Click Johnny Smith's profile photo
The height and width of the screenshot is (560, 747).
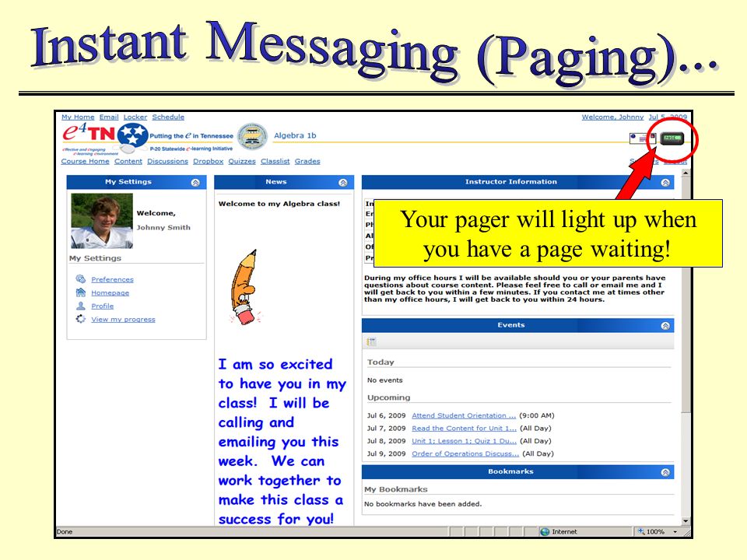pyautogui.click(x=102, y=220)
